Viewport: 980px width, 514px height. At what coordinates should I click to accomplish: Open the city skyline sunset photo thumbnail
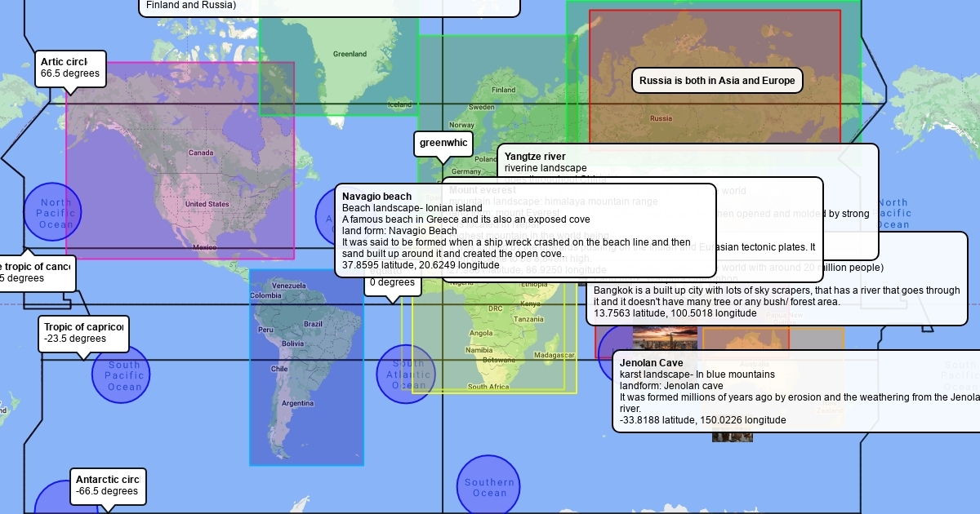click(x=665, y=337)
